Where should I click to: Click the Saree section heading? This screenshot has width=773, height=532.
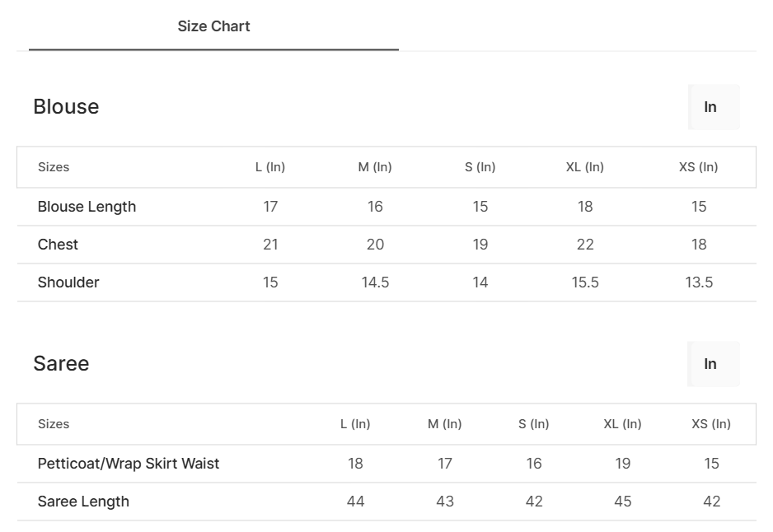61,364
